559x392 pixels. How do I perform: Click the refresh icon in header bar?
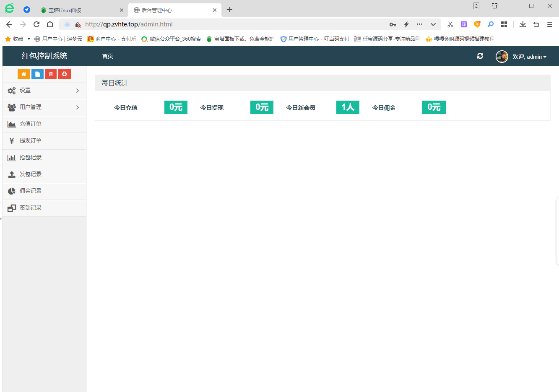(x=480, y=56)
